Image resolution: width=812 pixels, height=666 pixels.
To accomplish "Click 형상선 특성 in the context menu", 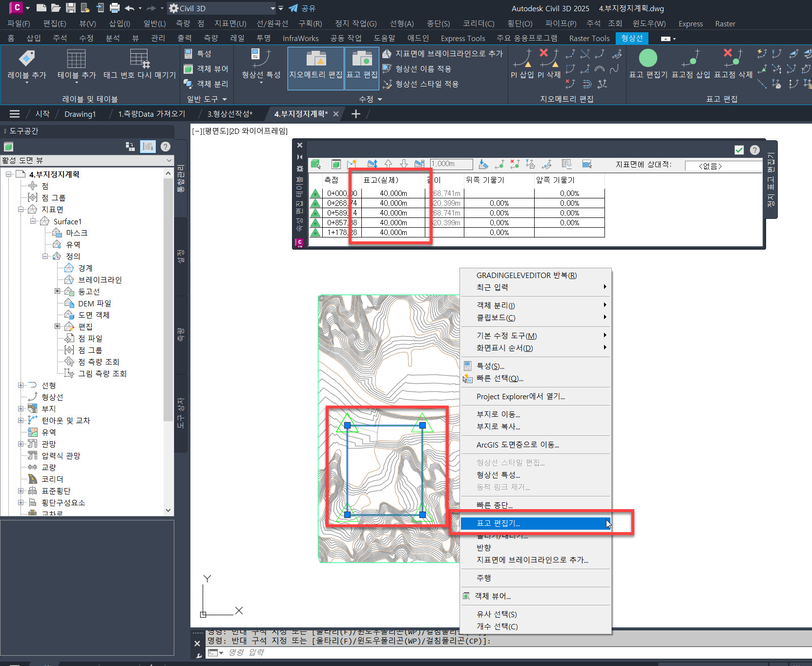I will 498,475.
